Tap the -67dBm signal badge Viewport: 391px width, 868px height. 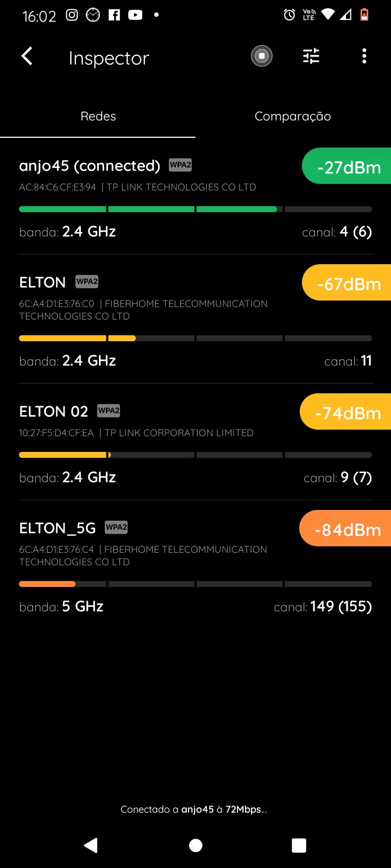(x=348, y=283)
